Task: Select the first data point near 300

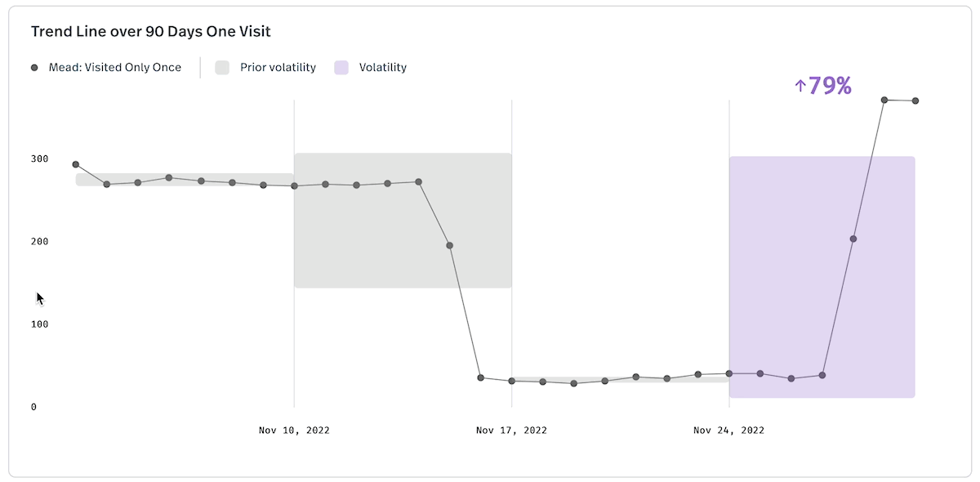Action: (x=76, y=164)
